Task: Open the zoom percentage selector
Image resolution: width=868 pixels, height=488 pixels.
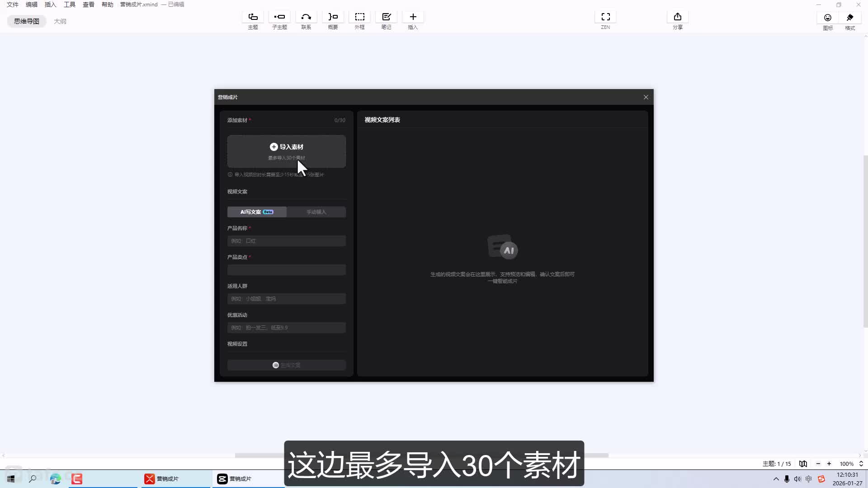Action: [x=849, y=464]
